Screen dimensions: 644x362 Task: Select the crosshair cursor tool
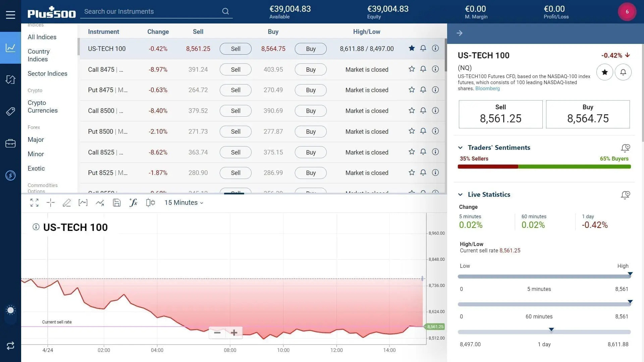pos(50,202)
